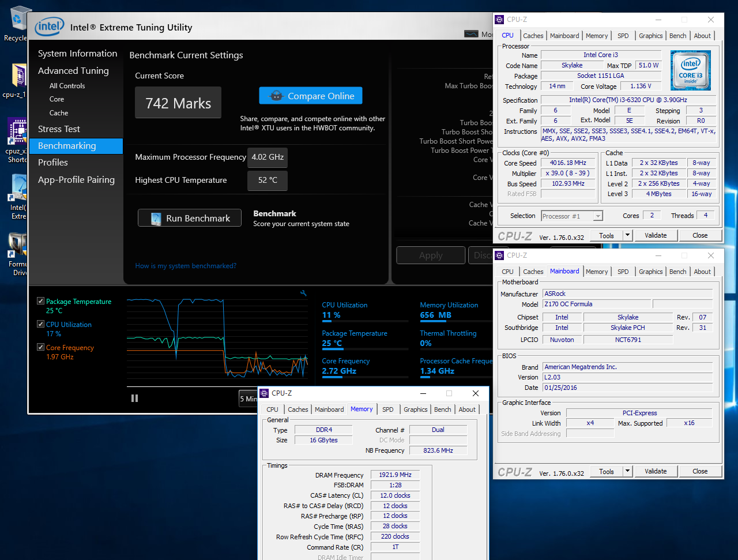Switch to SPD tab in CPU-Z CPU window

(623, 36)
